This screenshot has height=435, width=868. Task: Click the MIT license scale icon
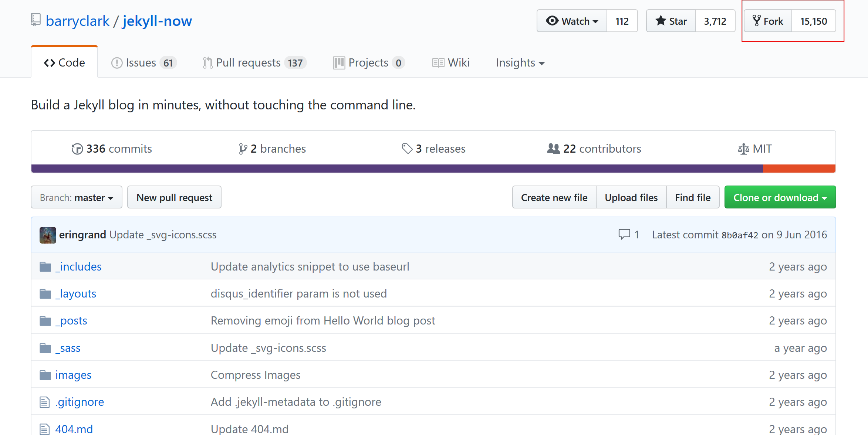(743, 149)
